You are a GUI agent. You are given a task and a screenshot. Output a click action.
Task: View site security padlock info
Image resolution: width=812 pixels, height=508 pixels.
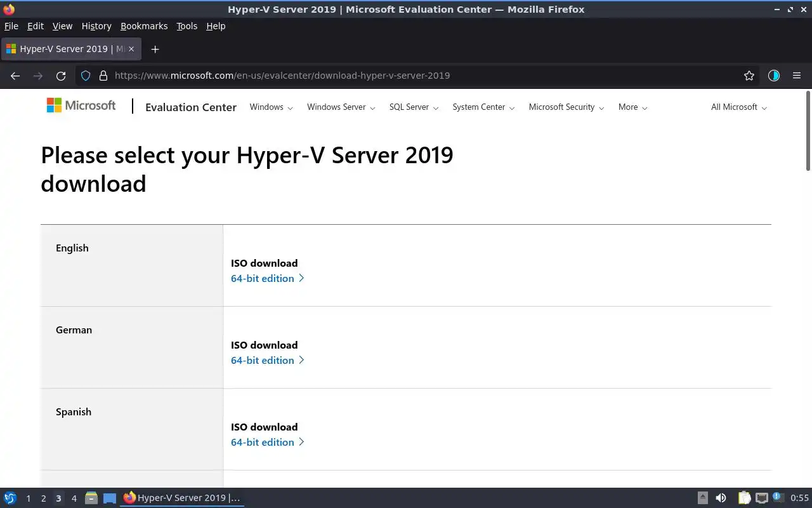[103, 76]
